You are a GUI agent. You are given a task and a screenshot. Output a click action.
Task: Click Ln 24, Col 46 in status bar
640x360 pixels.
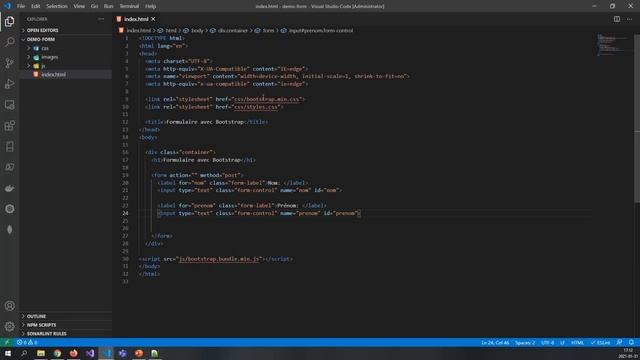pyautogui.click(x=495, y=342)
